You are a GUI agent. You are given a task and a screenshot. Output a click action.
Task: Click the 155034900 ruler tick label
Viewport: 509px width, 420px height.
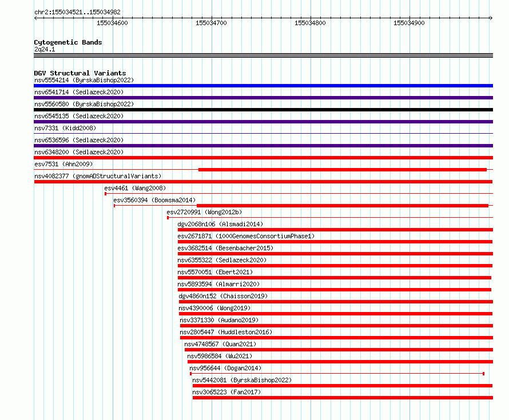point(409,23)
